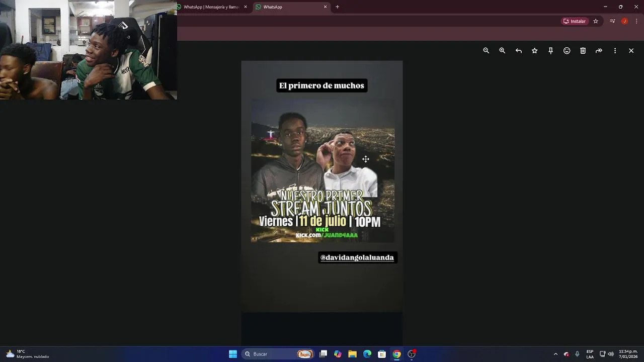Open Task View from taskbar
Image resolution: width=644 pixels, height=362 pixels.
pos(324,354)
